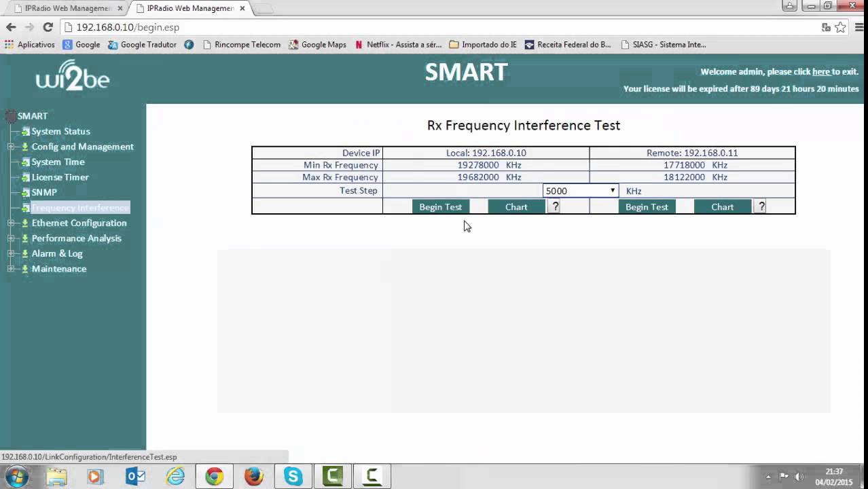Screen dimensions: 868x489
Task: Open Outlook from the taskbar
Action: pyautogui.click(x=136, y=477)
